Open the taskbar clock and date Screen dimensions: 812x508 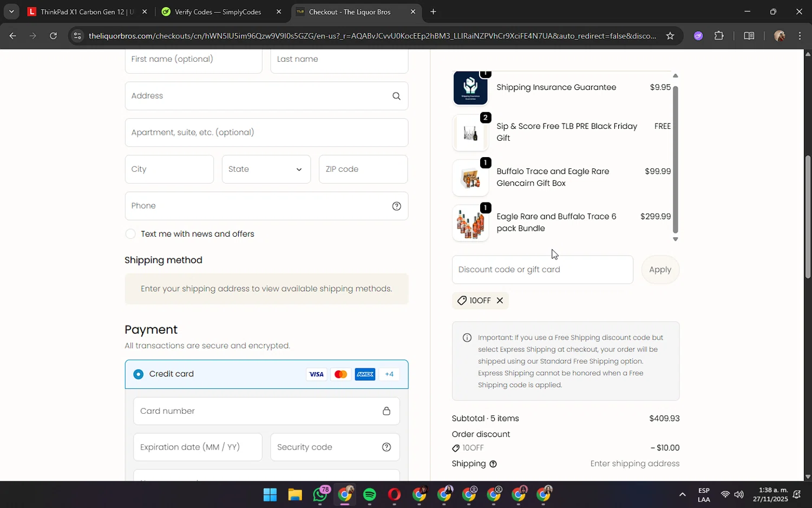pos(770,494)
